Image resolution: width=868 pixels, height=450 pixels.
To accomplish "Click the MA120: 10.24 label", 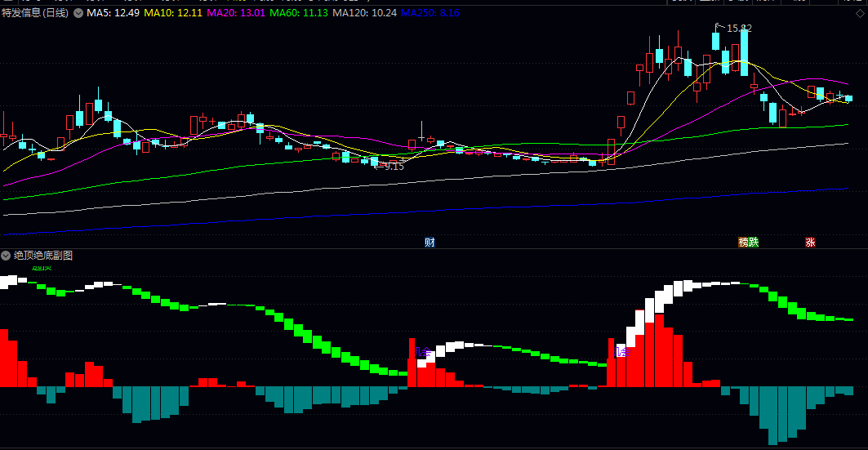I will click(364, 13).
